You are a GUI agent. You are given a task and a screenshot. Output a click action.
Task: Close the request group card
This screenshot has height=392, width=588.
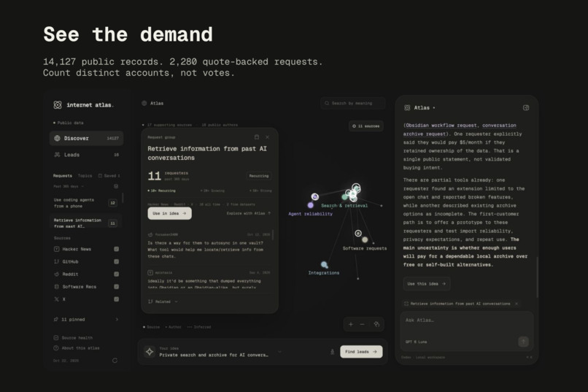click(268, 137)
